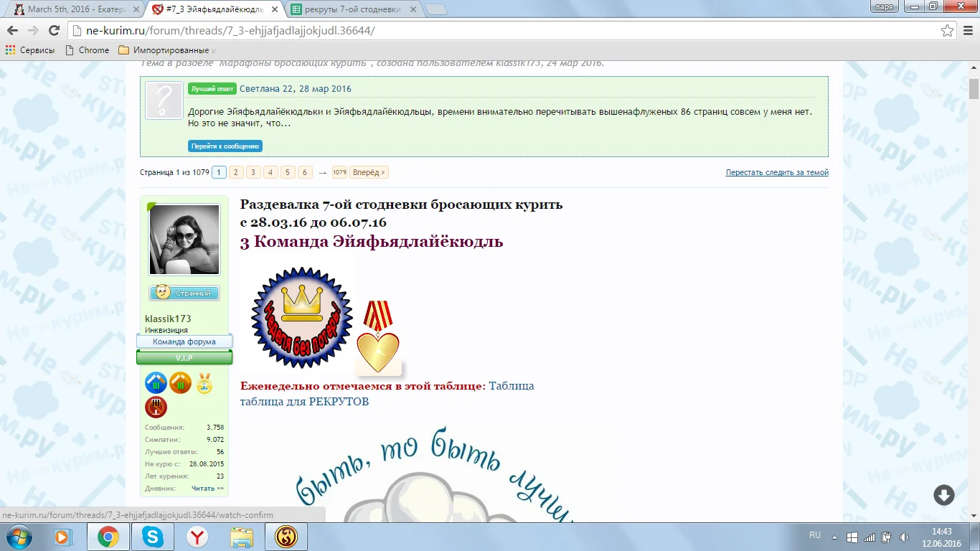
Task: Click the V.I.P banner
Action: (x=184, y=358)
